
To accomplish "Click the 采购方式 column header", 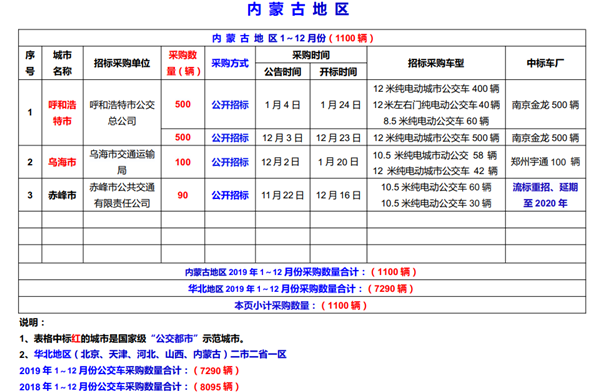I will [x=230, y=63].
